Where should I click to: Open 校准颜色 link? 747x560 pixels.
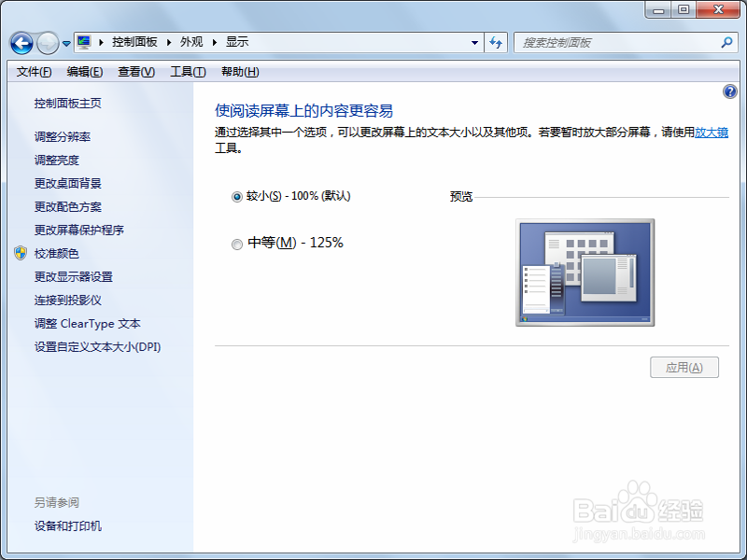tap(57, 254)
